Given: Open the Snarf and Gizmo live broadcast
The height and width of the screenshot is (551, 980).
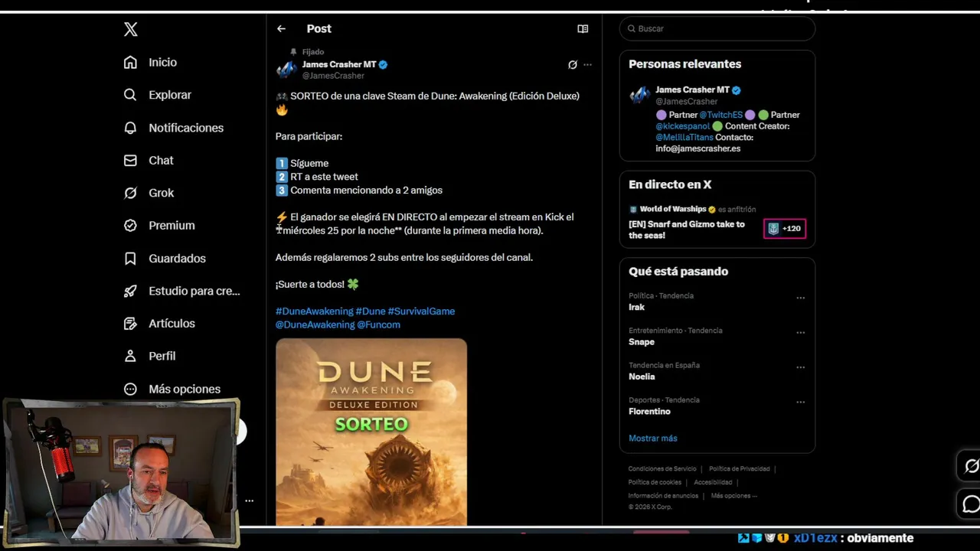Looking at the screenshot, I should point(687,230).
